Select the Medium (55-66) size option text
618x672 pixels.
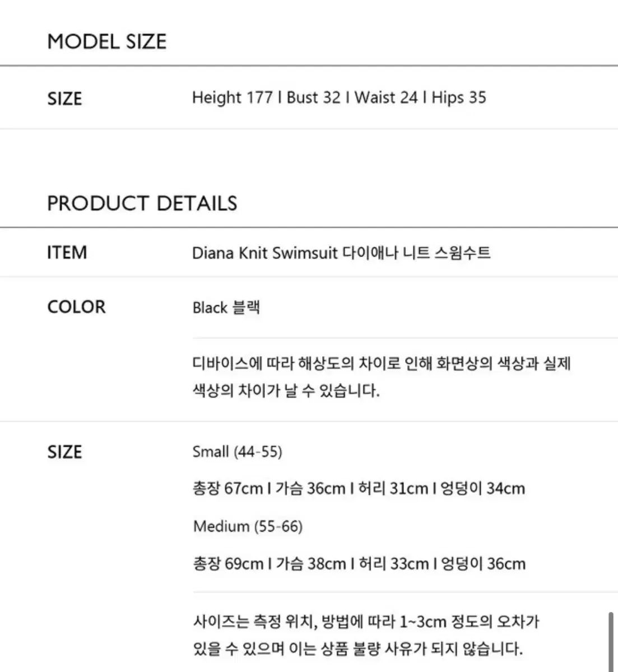247,526
